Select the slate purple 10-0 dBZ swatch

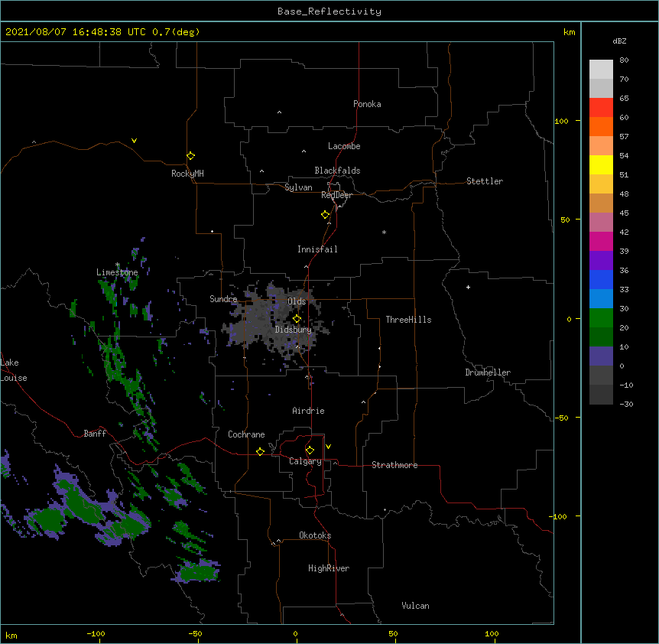601,356
